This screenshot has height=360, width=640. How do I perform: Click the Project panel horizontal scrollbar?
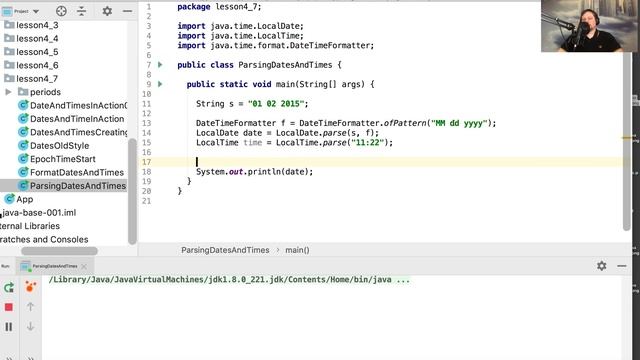tap(59, 251)
